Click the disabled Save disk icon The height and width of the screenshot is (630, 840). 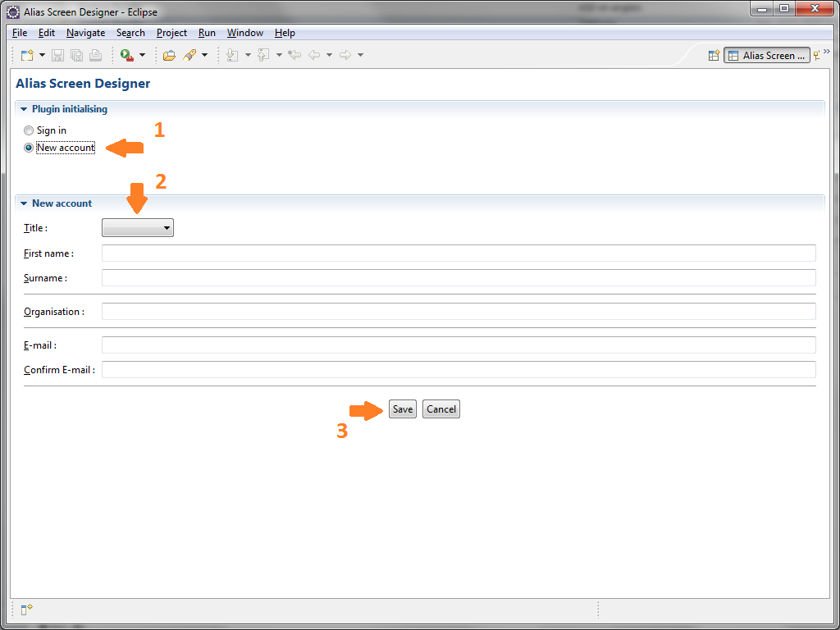pyautogui.click(x=57, y=55)
